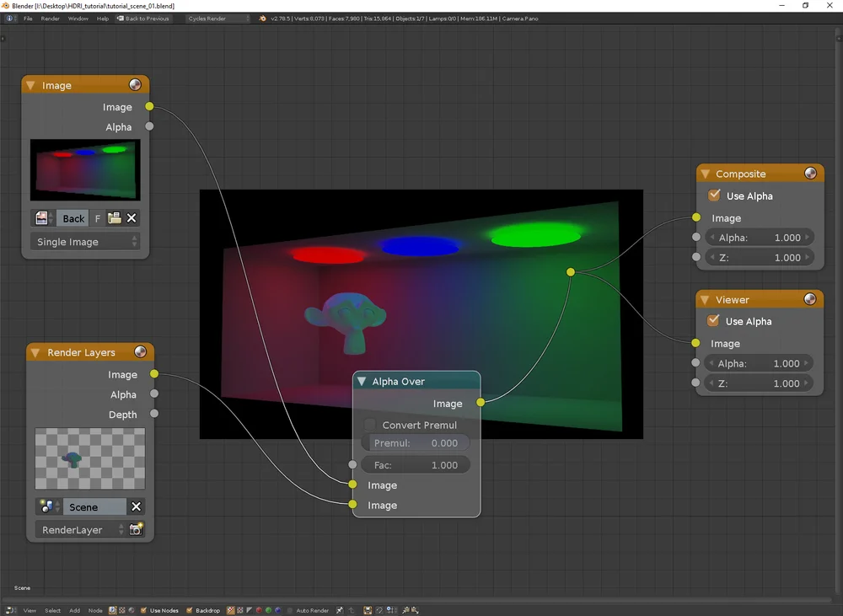Image resolution: width=843 pixels, height=616 pixels.
Task: Open the image file browser folder icon
Action: 114,218
